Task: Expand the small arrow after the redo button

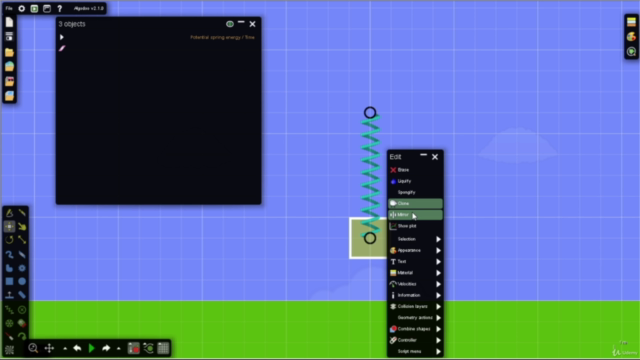Action: [x=119, y=349]
